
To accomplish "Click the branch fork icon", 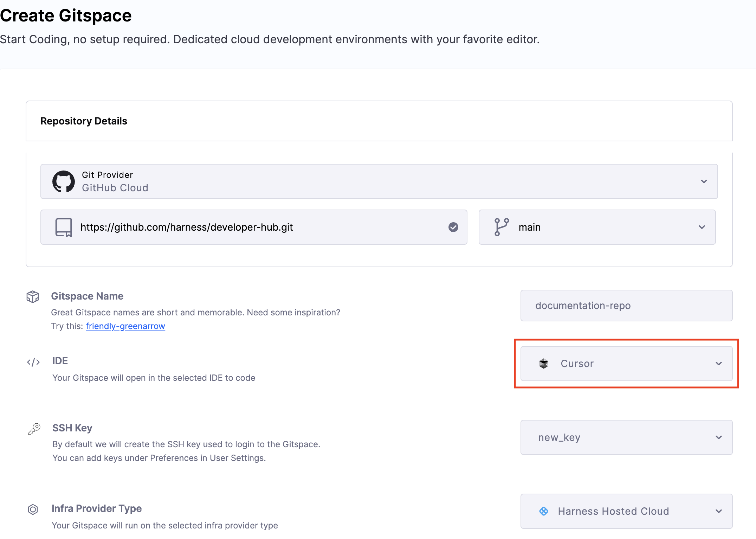I will coord(501,227).
